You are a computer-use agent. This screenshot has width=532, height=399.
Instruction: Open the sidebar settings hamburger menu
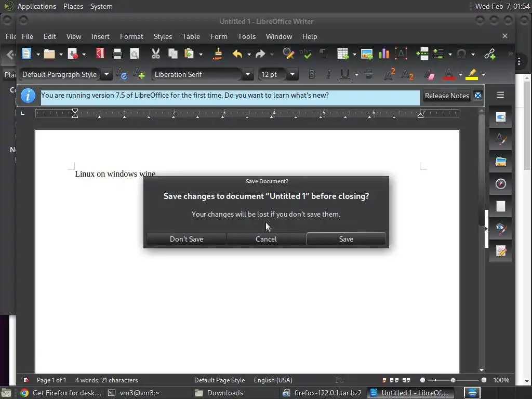point(500,95)
